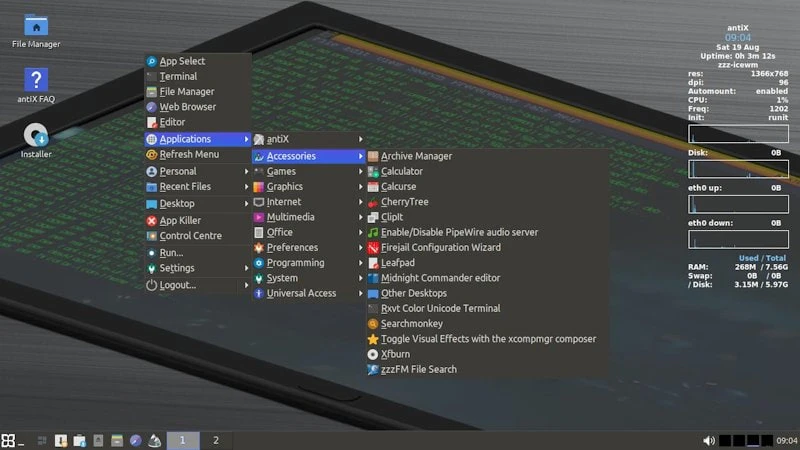Click Enable/Disable PipeWire audio server

click(487, 232)
